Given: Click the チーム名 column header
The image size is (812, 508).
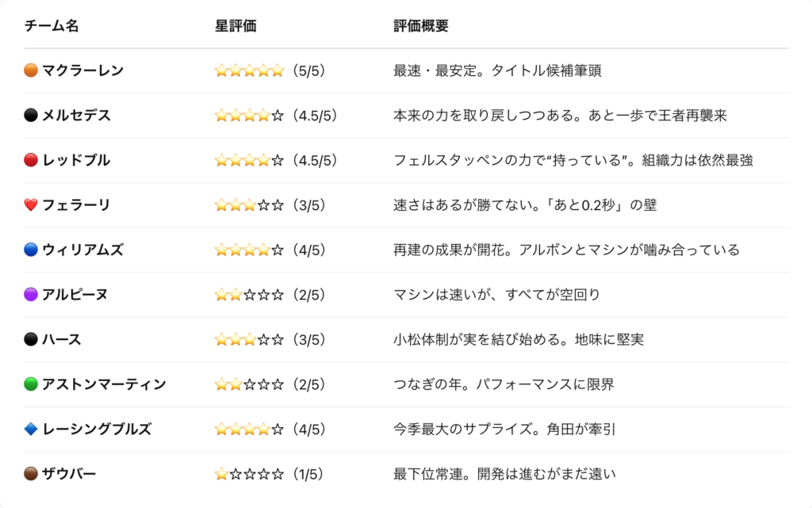Looking at the screenshot, I should [x=52, y=26].
